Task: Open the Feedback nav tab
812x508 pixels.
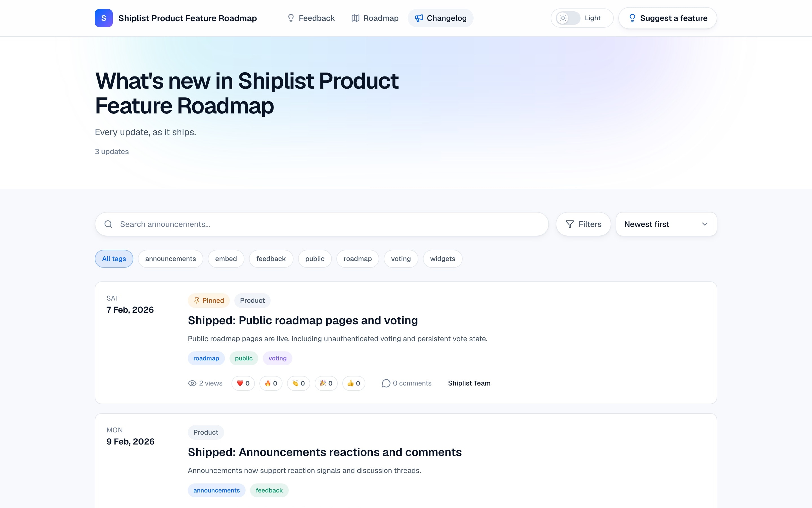Action: coord(311,18)
